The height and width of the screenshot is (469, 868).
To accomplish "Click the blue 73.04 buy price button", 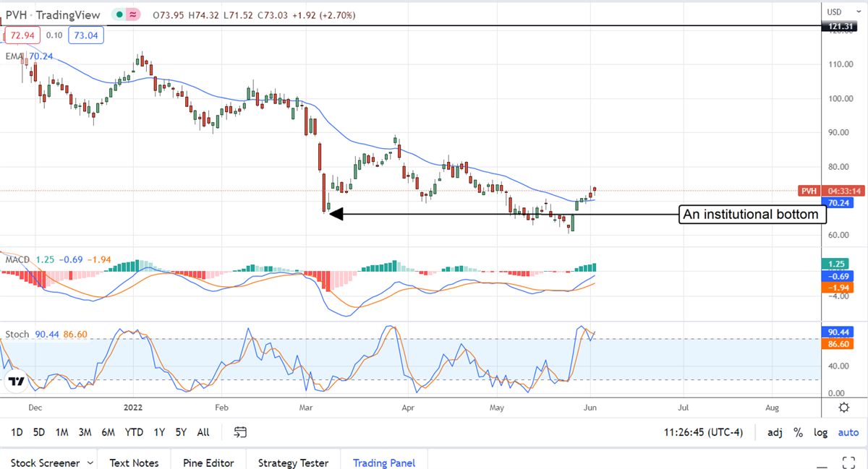I will click(x=85, y=35).
